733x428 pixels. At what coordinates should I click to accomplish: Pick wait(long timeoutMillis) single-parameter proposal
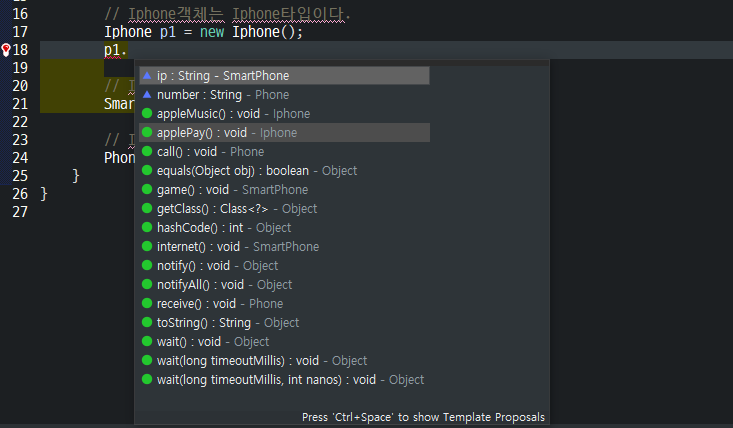284,361
